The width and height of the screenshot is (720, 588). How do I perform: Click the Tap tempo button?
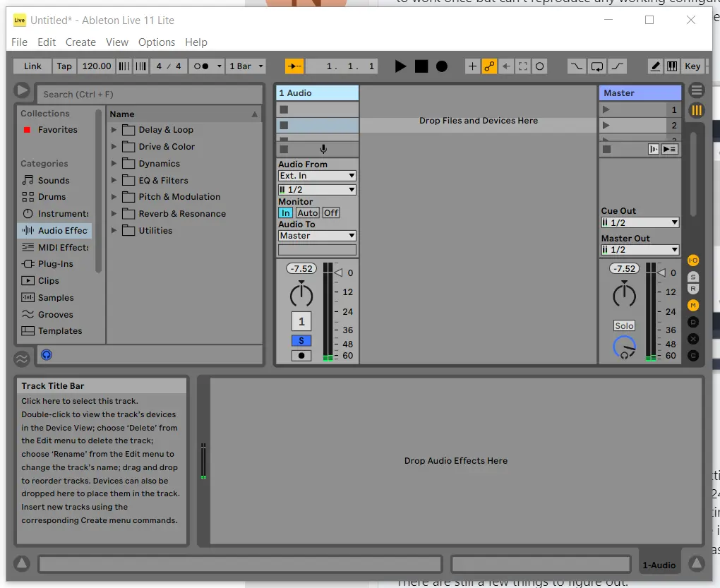coord(64,66)
